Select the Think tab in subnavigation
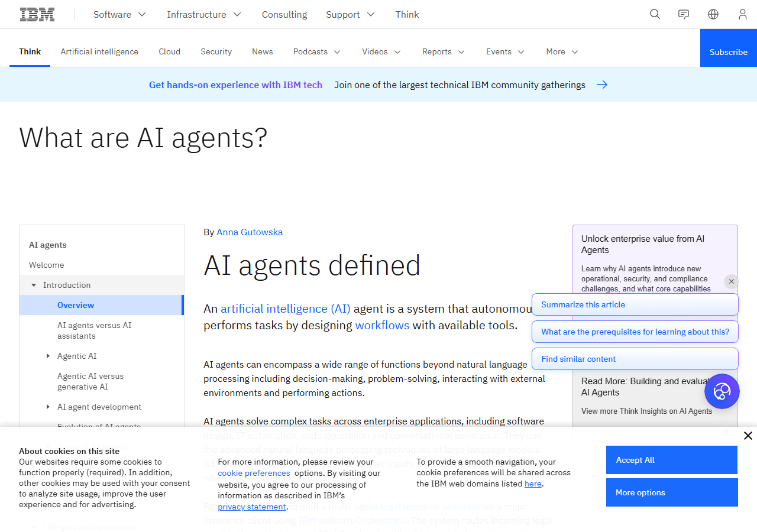This screenshot has width=757, height=532. 30,51
